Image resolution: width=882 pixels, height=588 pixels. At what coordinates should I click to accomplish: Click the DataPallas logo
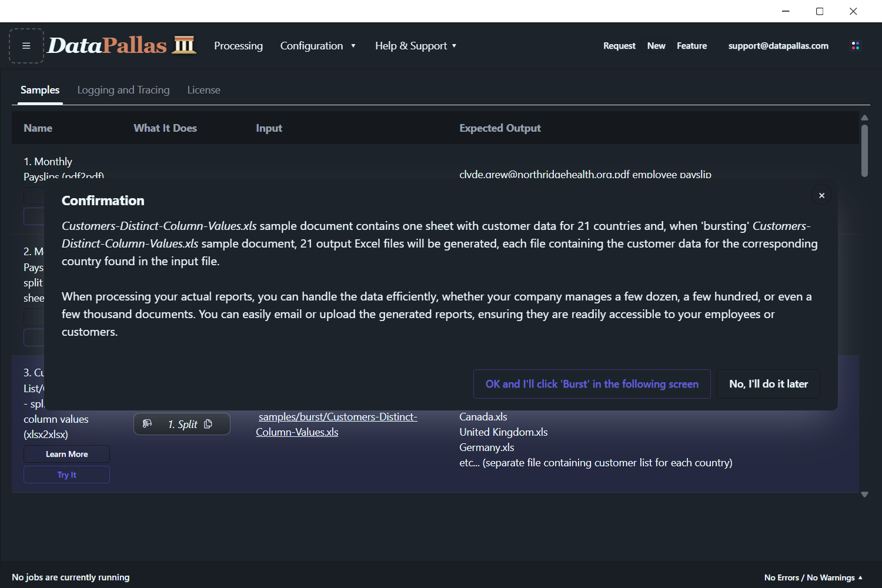pos(122,45)
